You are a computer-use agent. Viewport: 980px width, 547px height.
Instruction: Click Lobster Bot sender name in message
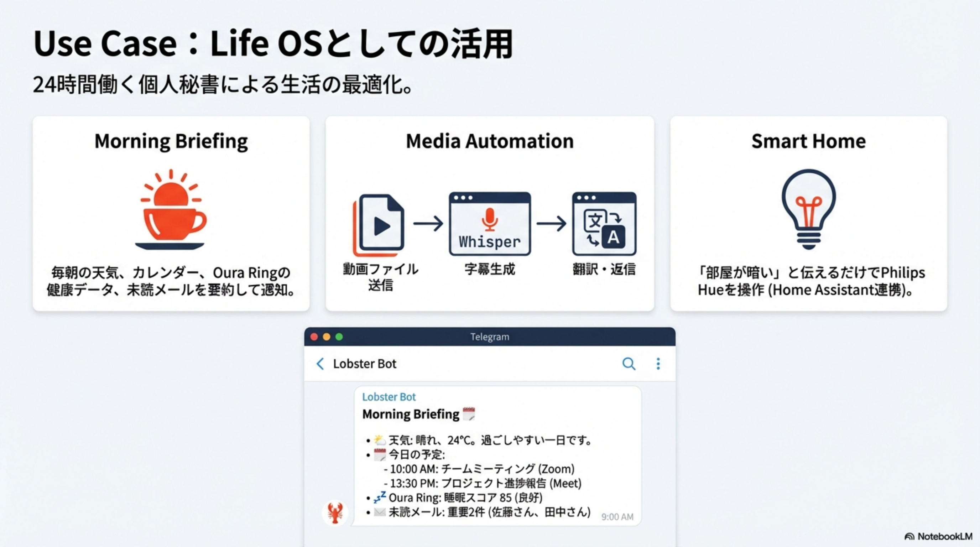point(389,397)
